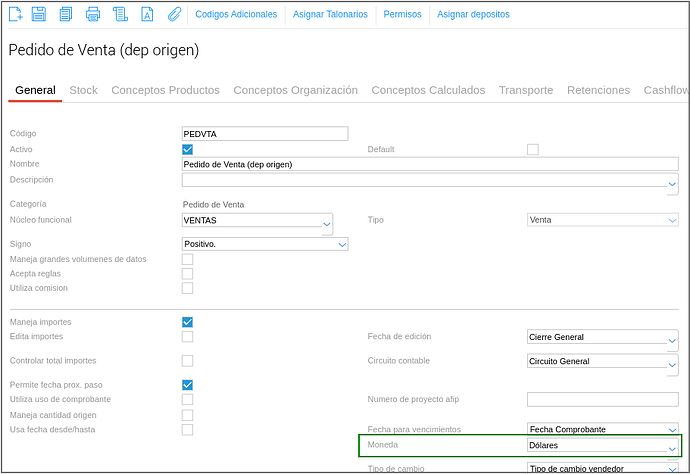Enable Maneja grandes volumenes de datos
This screenshot has height=474, width=690.
coord(187,259)
